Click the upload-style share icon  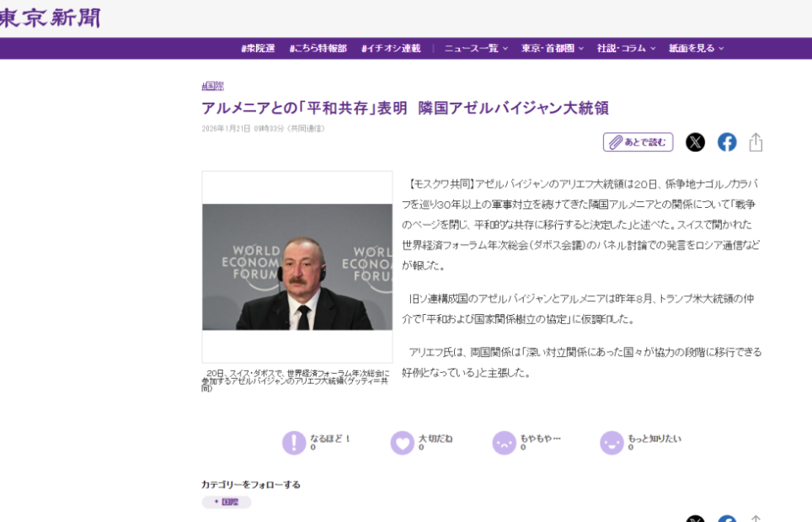(756, 142)
